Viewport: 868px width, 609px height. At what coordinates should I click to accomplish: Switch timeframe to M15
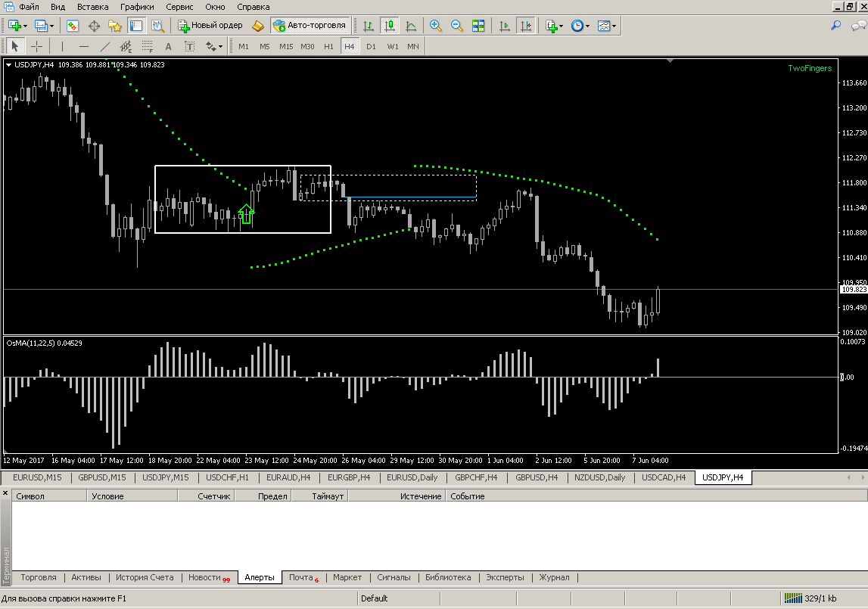click(286, 46)
